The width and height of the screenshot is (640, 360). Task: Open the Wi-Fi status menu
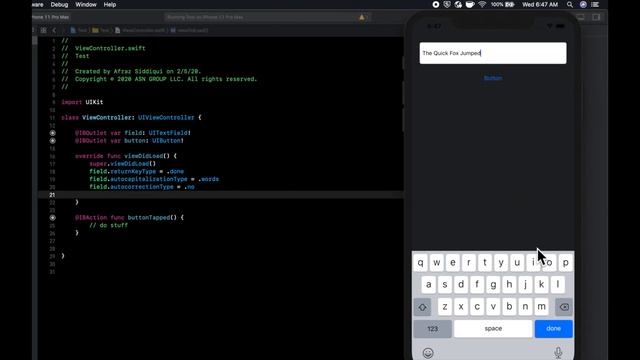click(x=482, y=4)
